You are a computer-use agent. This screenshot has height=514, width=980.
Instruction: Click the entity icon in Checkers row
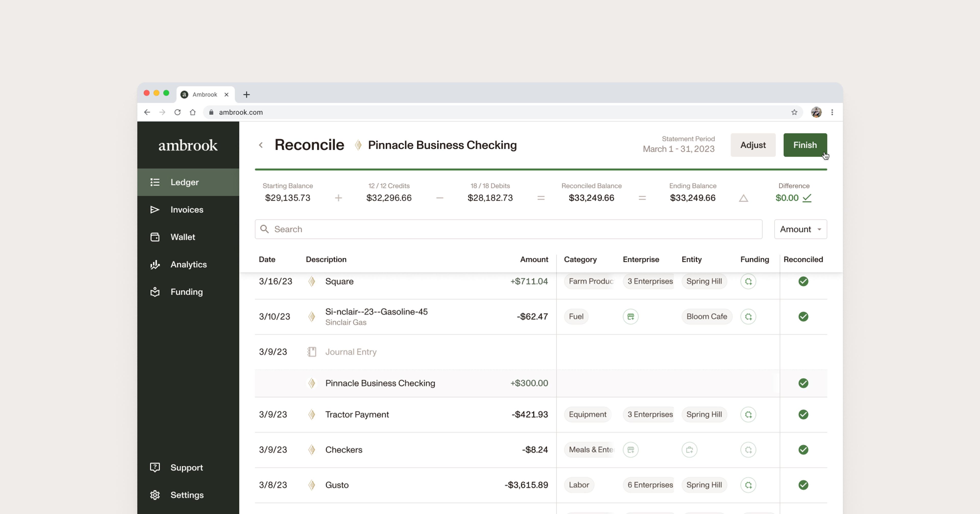click(689, 450)
